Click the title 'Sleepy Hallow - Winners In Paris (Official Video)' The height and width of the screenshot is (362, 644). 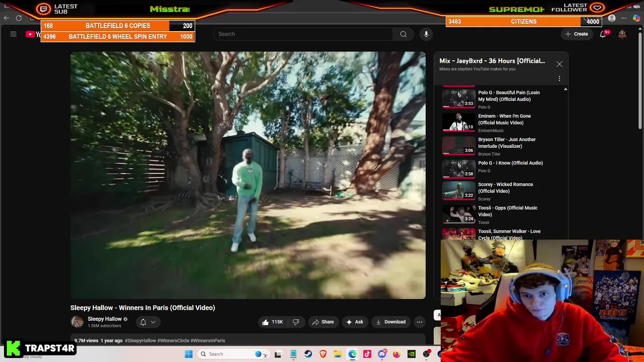click(142, 308)
